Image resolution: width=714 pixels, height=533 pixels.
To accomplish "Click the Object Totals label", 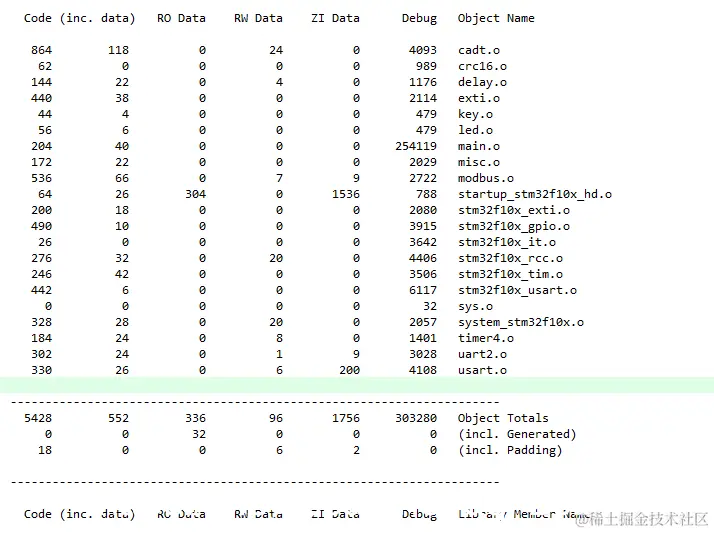I will [x=503, y=418].
